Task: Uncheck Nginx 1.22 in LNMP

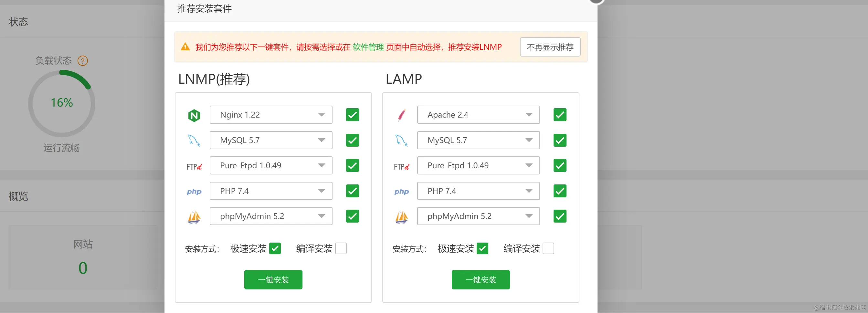Action: pos(353,115)
